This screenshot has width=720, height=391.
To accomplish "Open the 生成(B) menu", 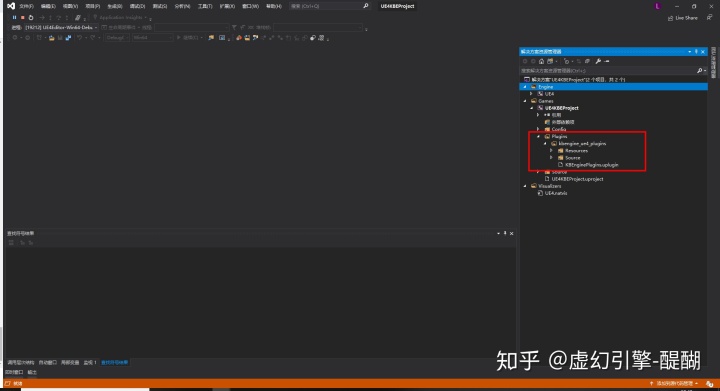I will [x=114, y=6].
